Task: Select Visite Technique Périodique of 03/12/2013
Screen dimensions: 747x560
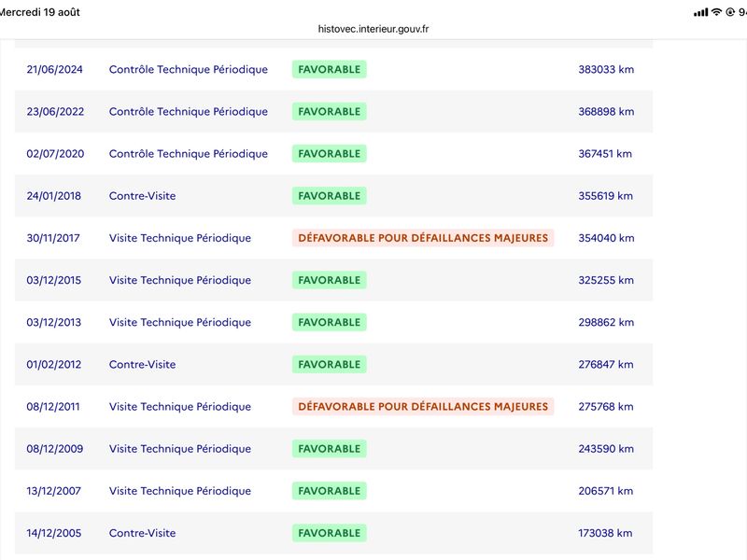Action: pos(180,322)
